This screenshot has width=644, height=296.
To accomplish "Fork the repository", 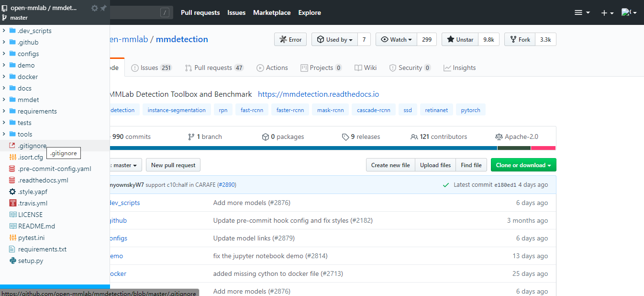I will 520,40.
